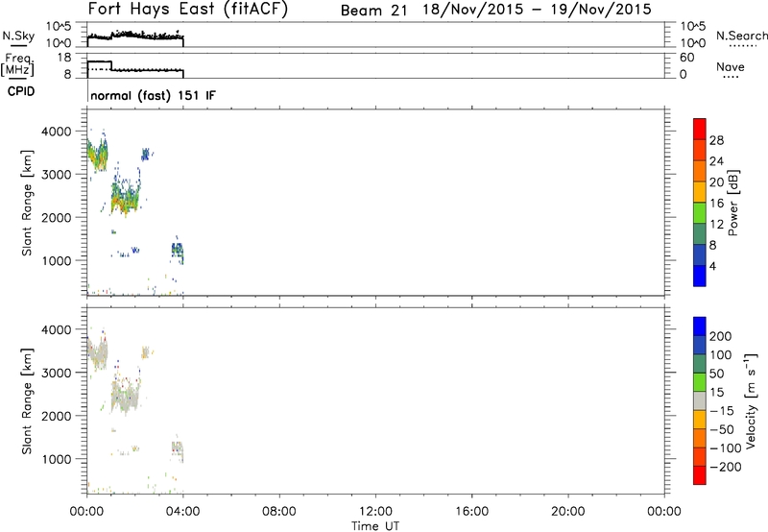
Task: Click the frequency step trace in Freq panel
Action: (135, 67)
